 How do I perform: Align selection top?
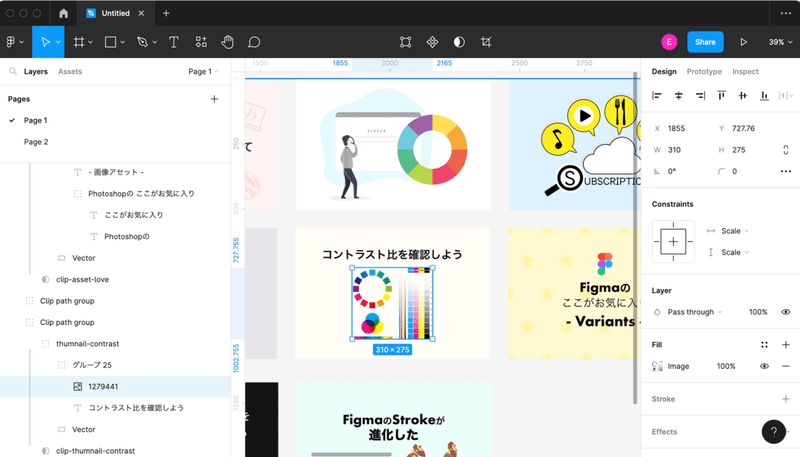click(721, 95)
